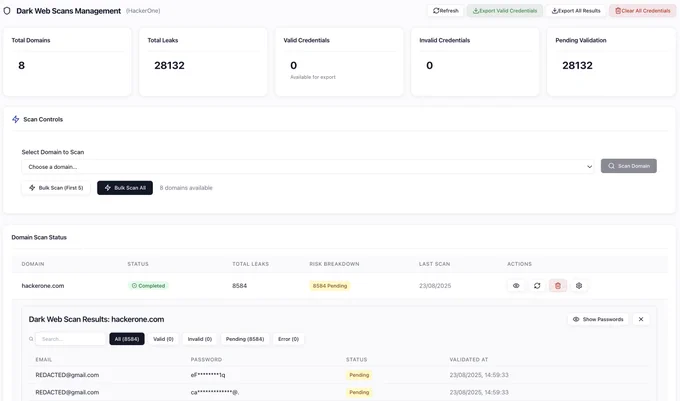The image size is (680, 401).
Task: Click the EMAIL column header
Action: tap(44, 359)
